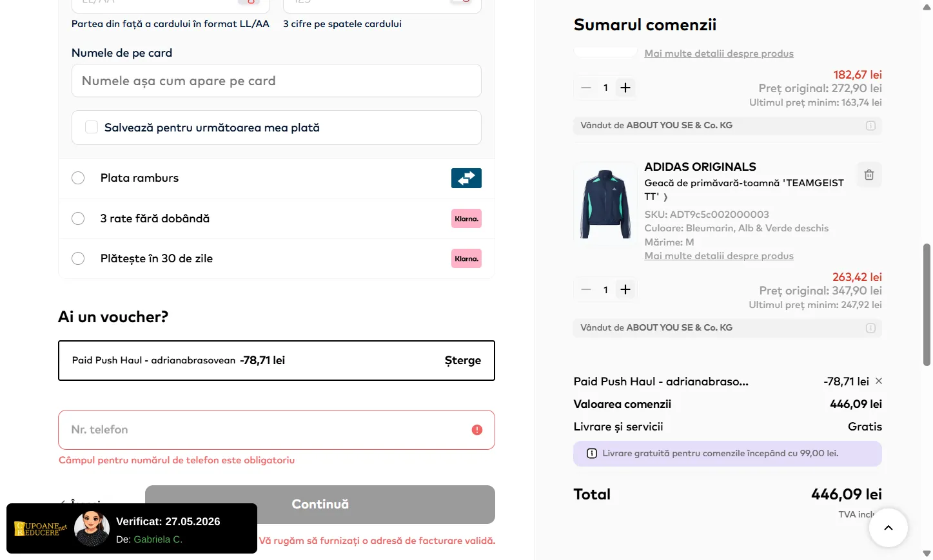This screenshot has height=560, width=933.
Task: Increase quantity of the first product
Action: 625,88
